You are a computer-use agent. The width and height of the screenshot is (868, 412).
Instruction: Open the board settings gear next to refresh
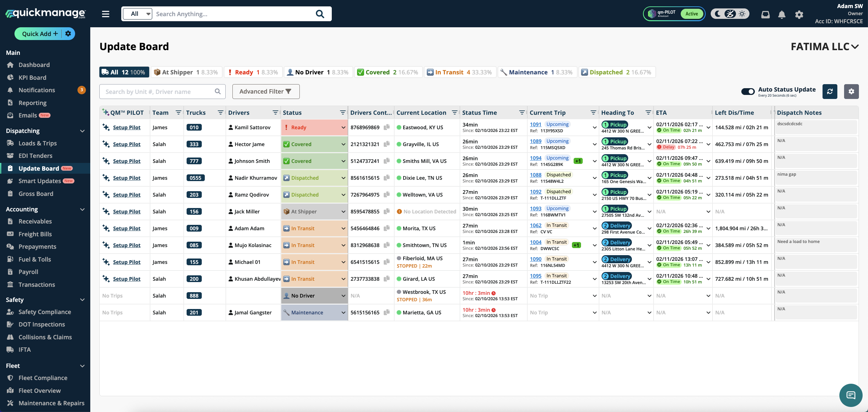[x=851, y=92]
